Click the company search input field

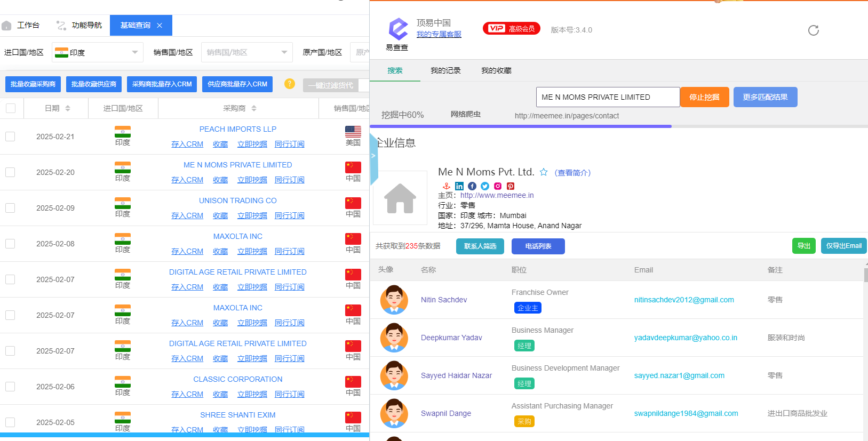(608, 97)
